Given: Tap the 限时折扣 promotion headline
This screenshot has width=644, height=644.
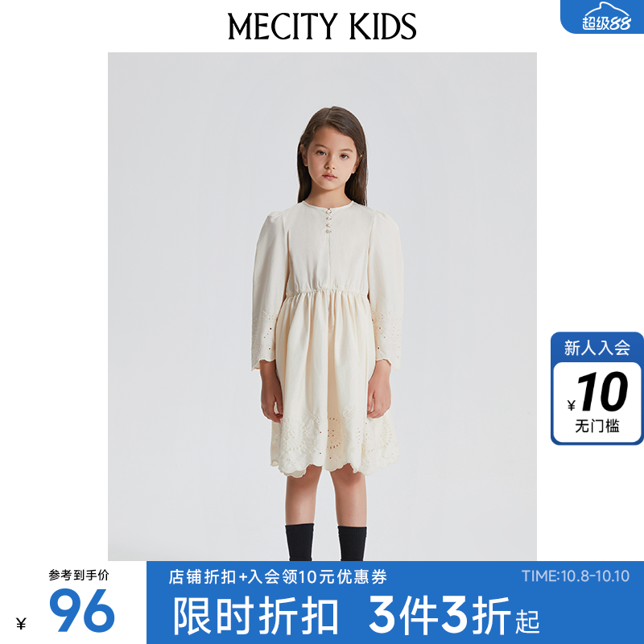Looking at the screenshot, I should coord(255,616).
